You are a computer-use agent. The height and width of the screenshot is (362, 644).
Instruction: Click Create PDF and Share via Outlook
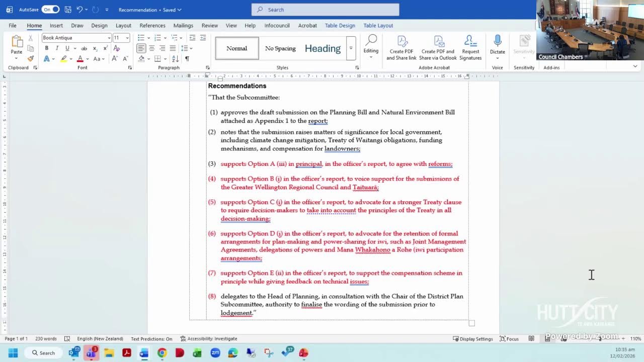pos(438,48)
